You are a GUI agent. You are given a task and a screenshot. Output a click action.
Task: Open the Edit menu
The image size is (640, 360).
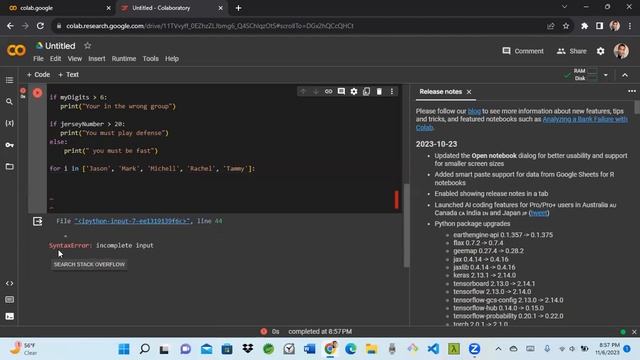click(x=56, y=59)
